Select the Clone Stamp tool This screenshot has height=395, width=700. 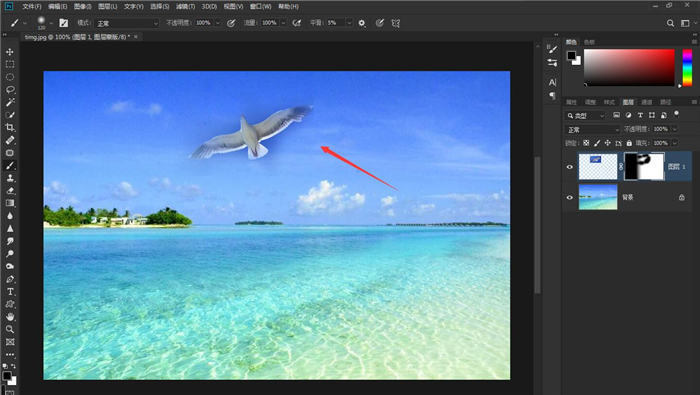pos(10,178)
